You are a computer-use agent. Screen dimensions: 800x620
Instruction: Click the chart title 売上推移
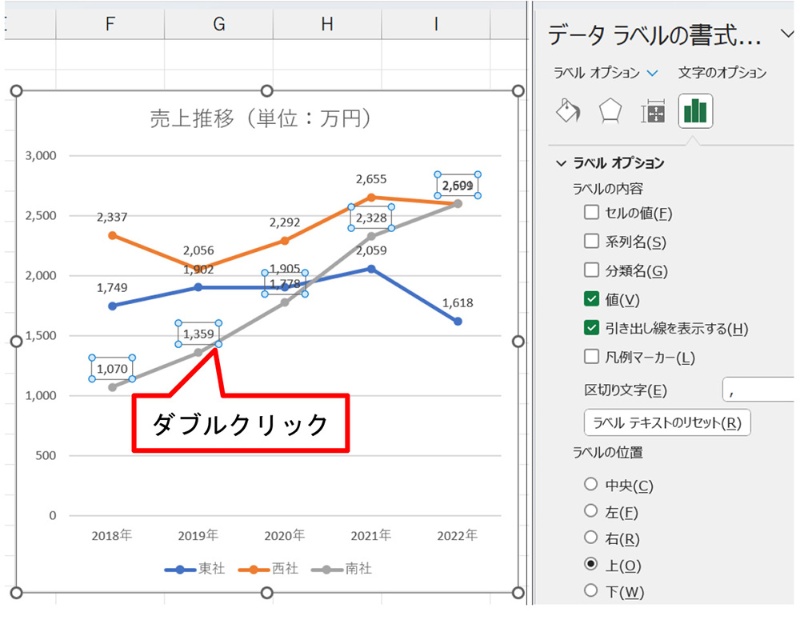coord(260,118)
